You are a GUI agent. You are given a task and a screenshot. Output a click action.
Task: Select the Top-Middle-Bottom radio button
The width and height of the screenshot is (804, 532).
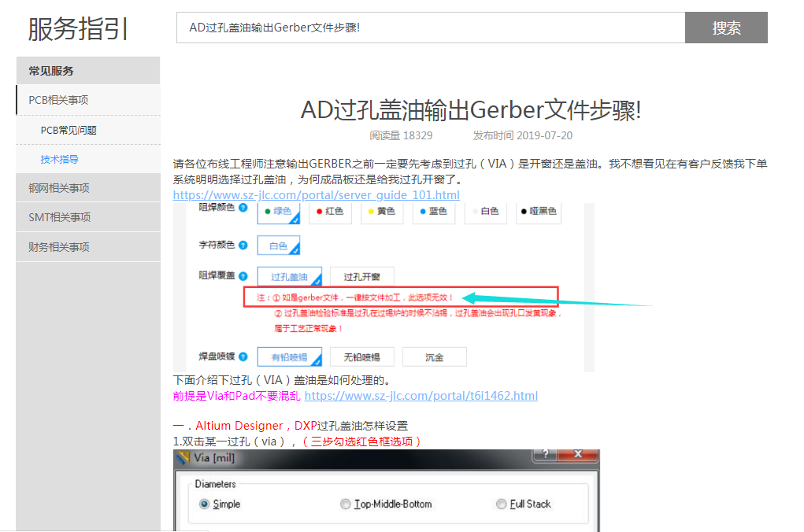[x=345, y=504]
